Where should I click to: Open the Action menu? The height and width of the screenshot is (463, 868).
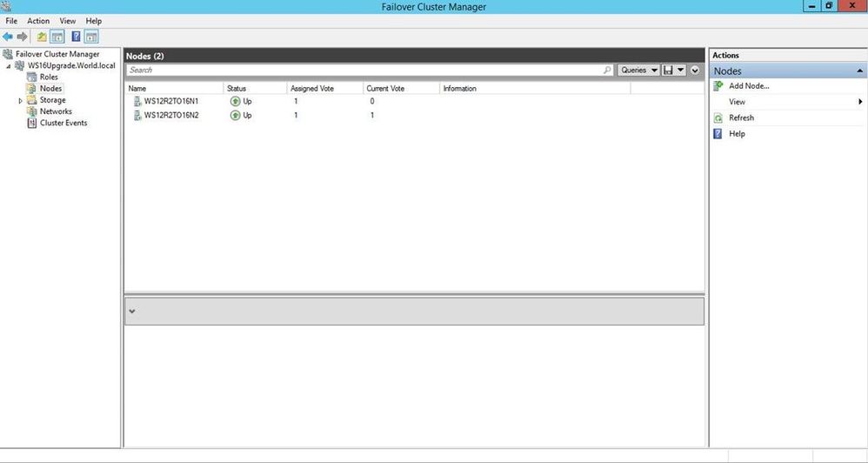[x=38, y=21]
